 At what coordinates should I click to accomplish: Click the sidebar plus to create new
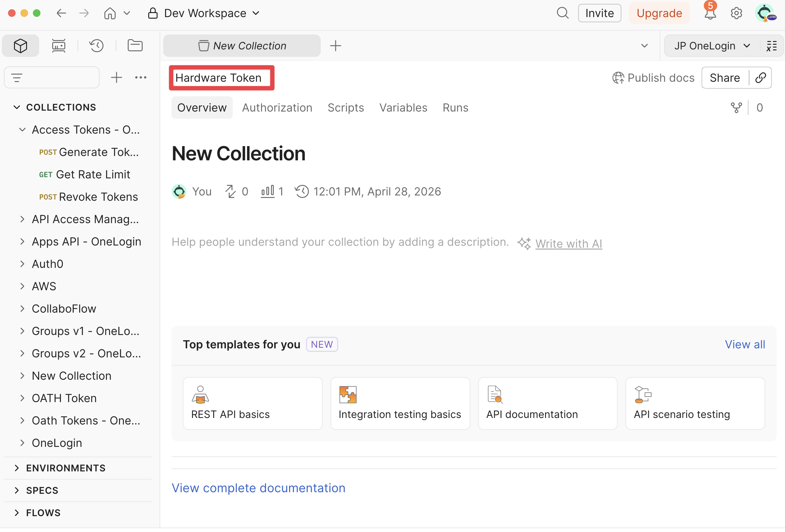tap(117, 78)
